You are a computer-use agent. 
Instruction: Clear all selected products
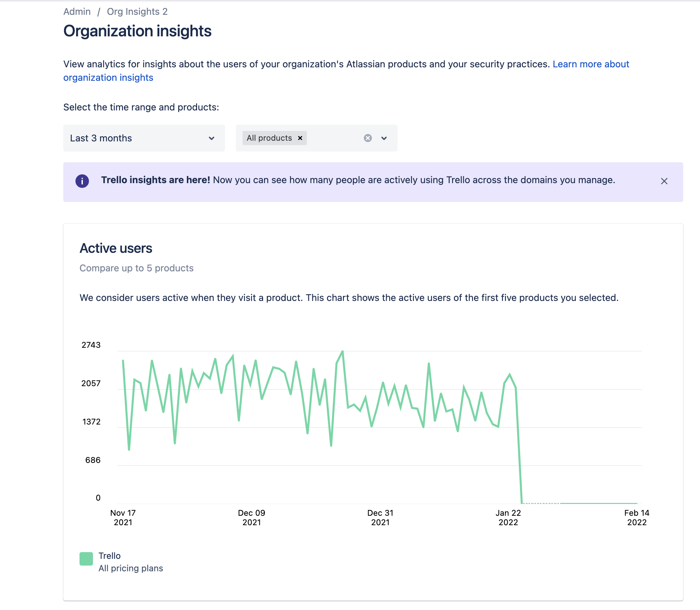coord(368,138)
